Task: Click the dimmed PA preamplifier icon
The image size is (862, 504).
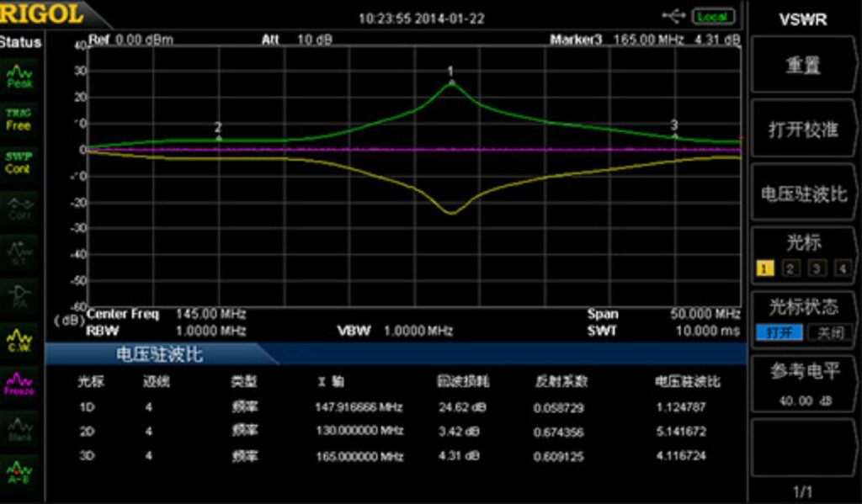Action: (x=19, y=294)
